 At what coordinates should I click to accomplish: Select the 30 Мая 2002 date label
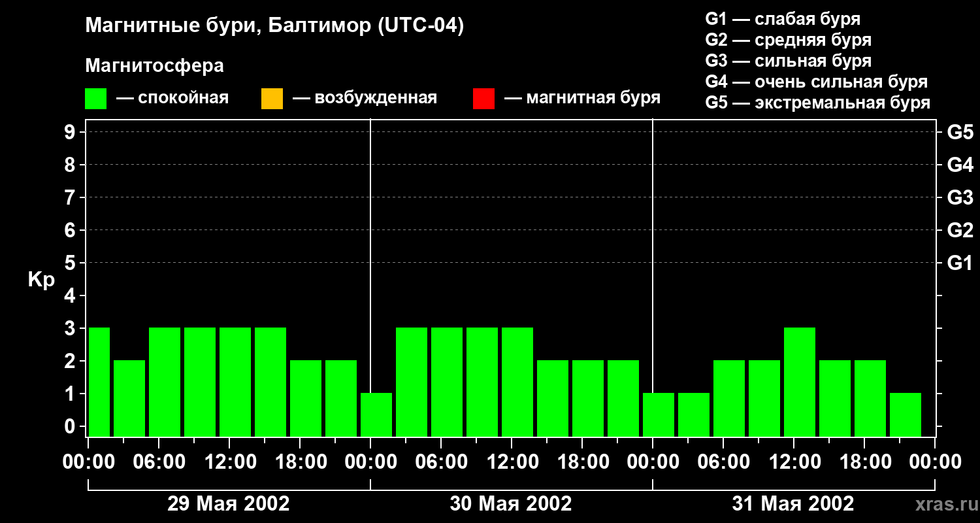(510, 504)
